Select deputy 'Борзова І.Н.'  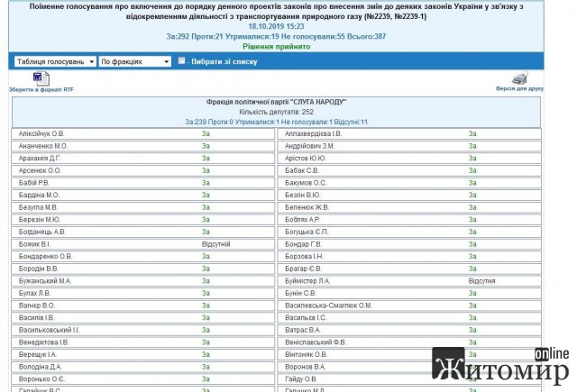[x=305, y=256]
